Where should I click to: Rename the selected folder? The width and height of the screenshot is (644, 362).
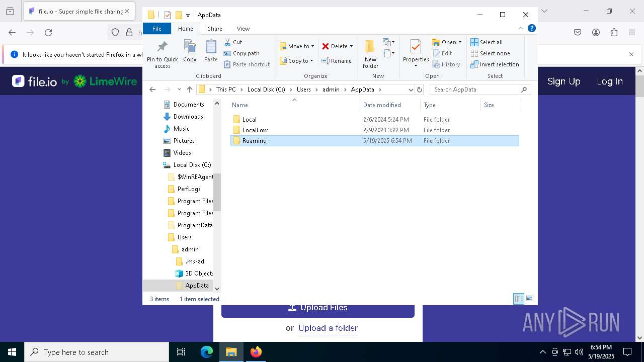coord(337,61)
